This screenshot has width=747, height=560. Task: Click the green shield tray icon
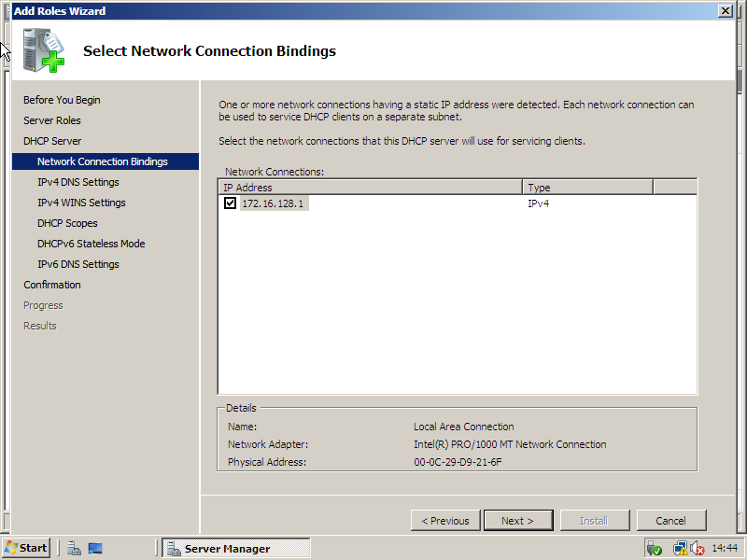654,548
